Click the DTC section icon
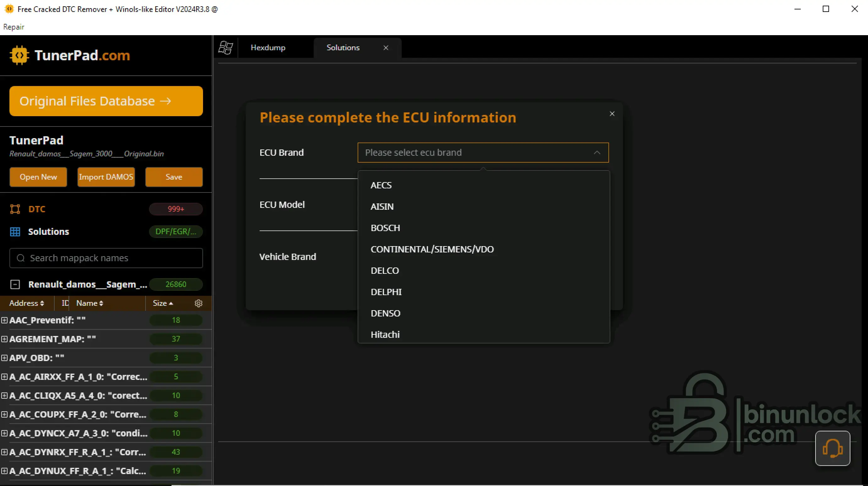 pos(15,209)
